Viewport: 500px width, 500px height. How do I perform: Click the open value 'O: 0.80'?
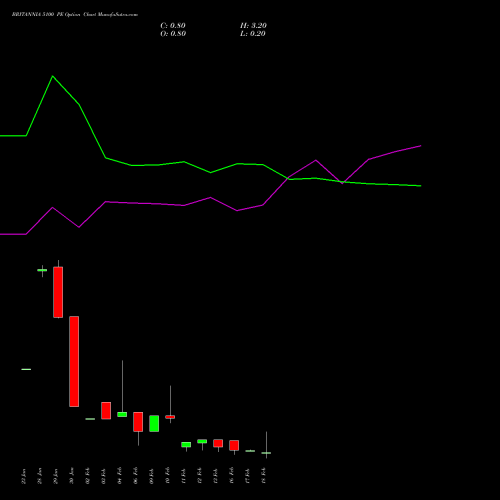[173, 34]
